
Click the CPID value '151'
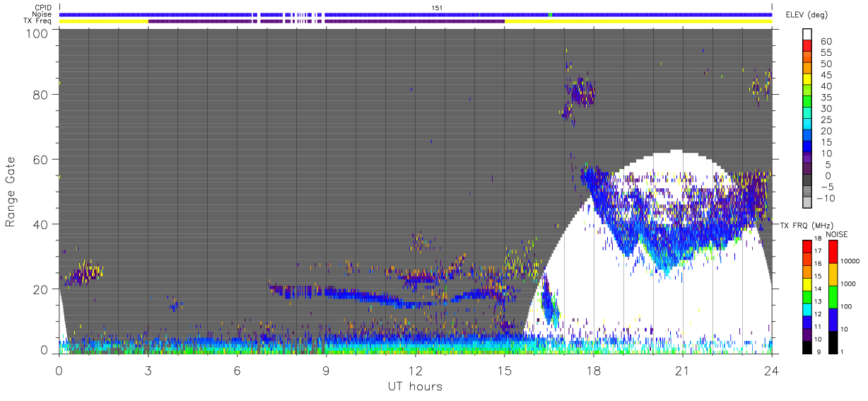437,7
